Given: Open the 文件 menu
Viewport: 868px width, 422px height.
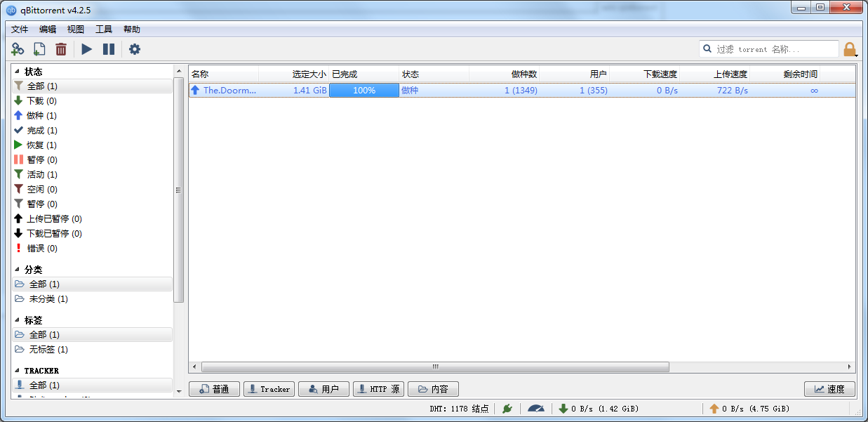Looking at the screenshot, I should coord(20,29).
